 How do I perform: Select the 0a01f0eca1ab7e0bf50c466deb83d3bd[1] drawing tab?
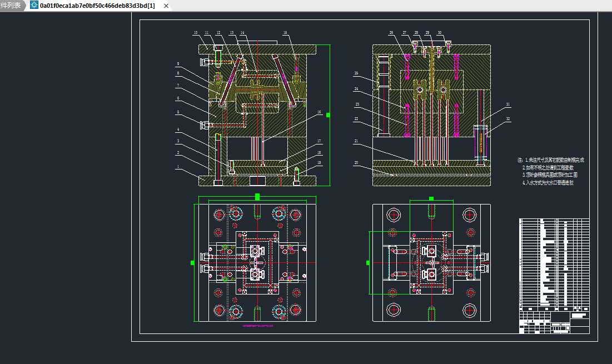click(x=97, y=6)
